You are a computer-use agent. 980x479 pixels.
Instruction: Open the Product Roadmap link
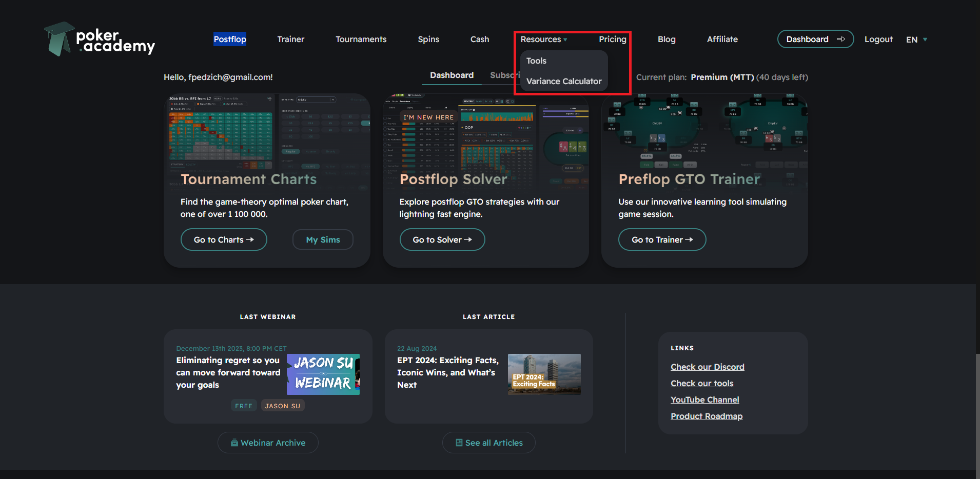pyautogui.click(x=707, y=416)
